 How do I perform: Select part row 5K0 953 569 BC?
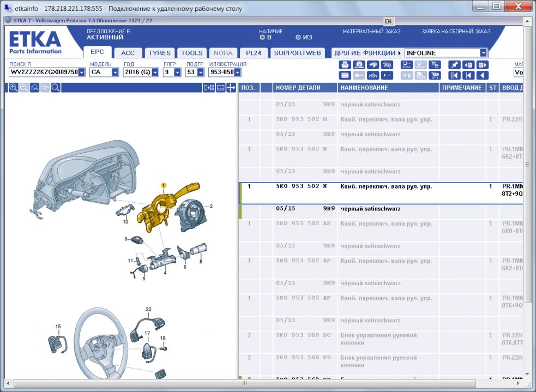pyautogui.click(x=381, y=342)
